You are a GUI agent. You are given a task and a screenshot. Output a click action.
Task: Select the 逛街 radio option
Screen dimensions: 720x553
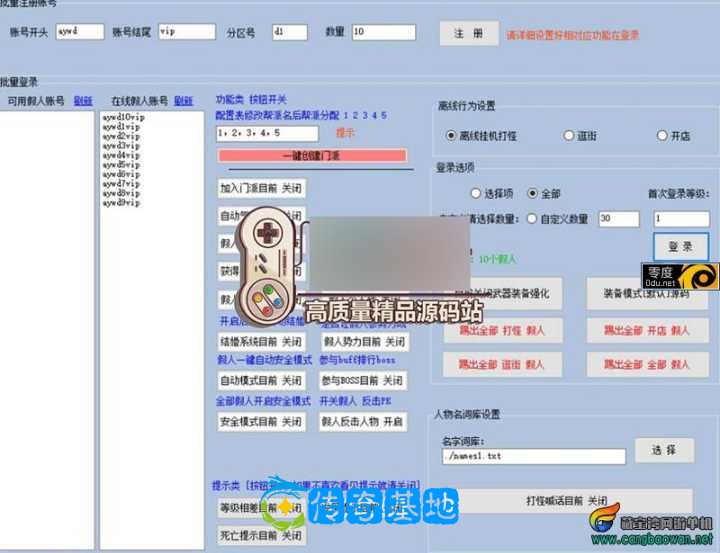point(569,135)
